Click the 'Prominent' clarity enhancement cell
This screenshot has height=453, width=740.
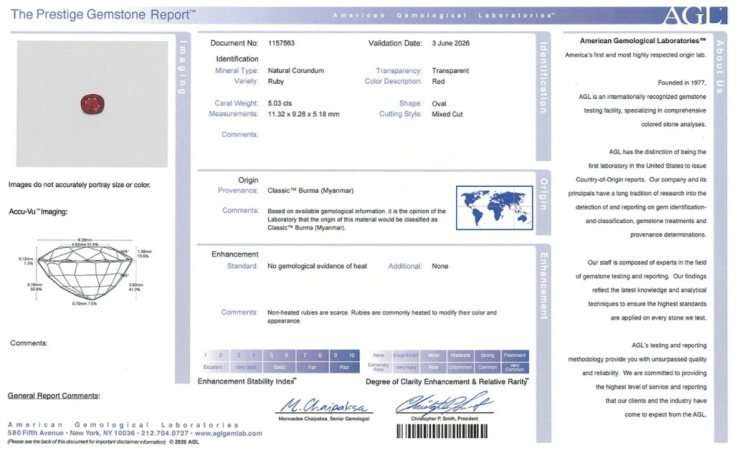point(515,355)
